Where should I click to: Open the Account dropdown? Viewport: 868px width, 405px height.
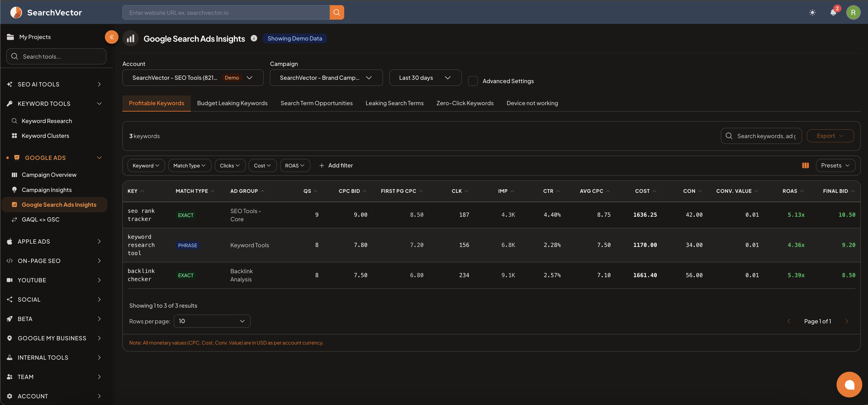[x=193, y=78]
